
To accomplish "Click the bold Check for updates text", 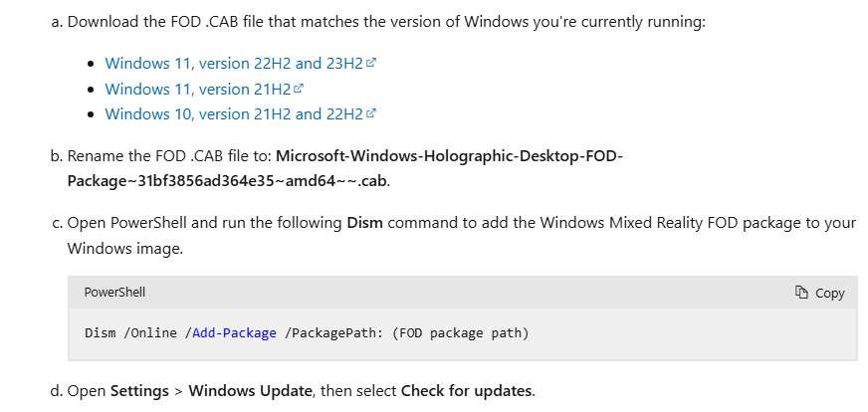I will [x=466, y=390].
